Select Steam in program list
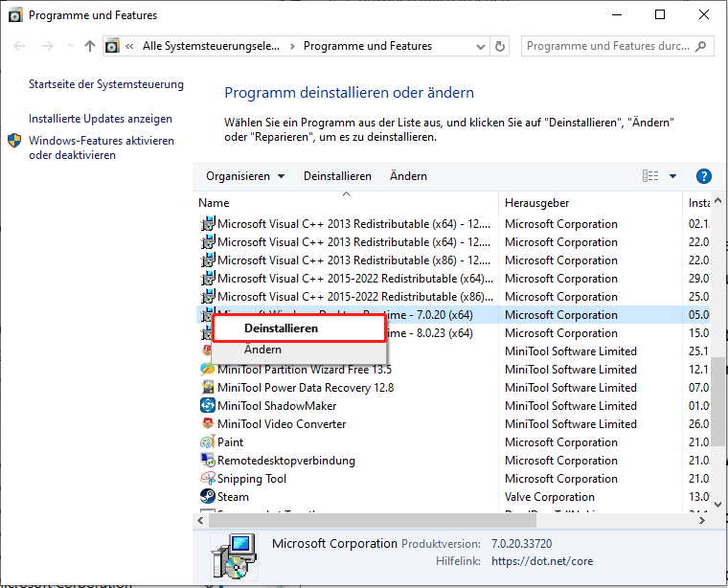Screen dimensions: 728x588 click(x=233, y=497)
